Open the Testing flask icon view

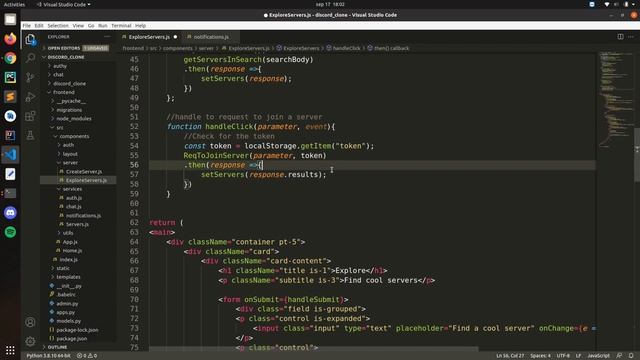pyautogui.click(x=31, y=135)
